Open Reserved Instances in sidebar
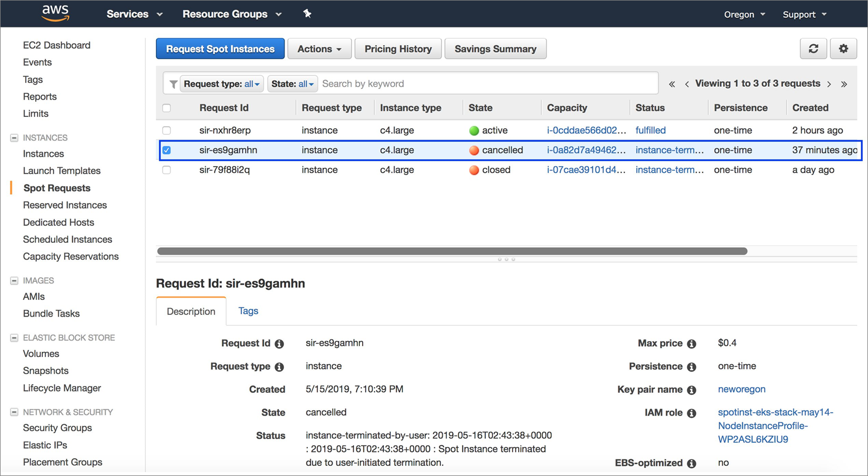868x476 pixels. (65, 205)
